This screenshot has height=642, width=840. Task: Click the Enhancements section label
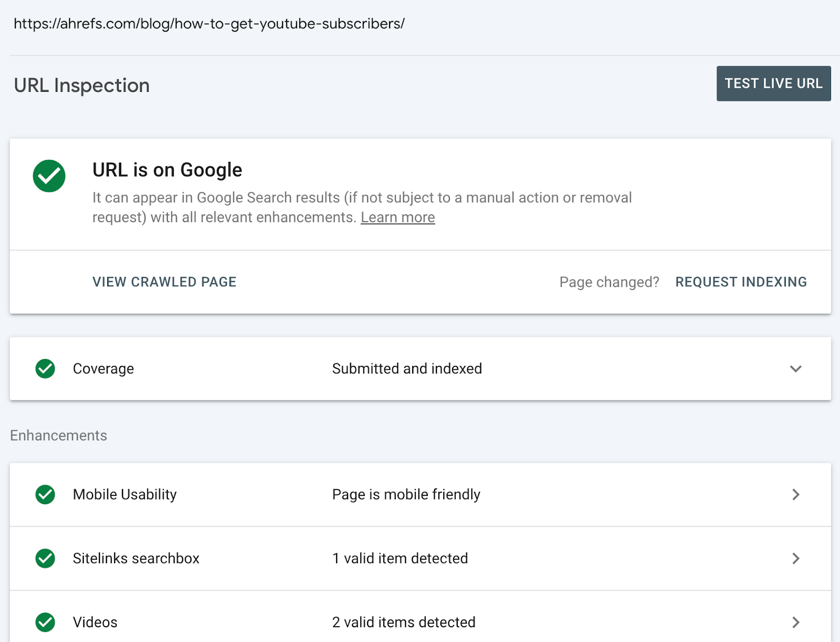59,436
